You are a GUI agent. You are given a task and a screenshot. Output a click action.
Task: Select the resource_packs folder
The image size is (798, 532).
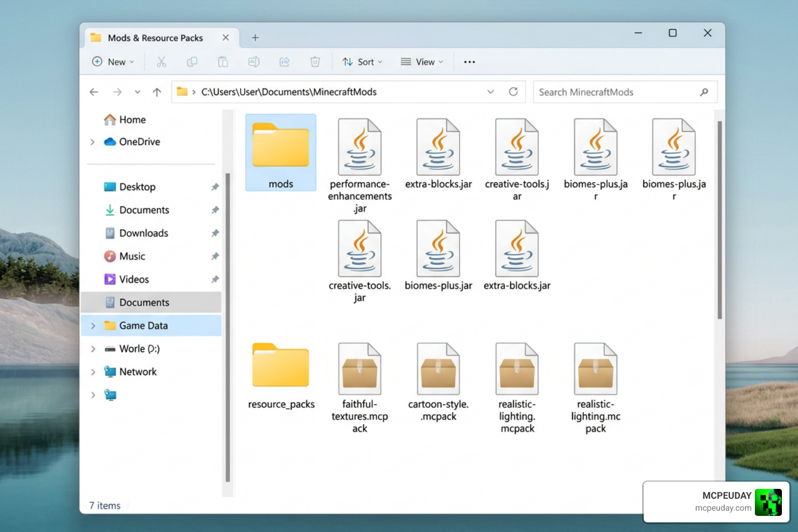point(281,376)
